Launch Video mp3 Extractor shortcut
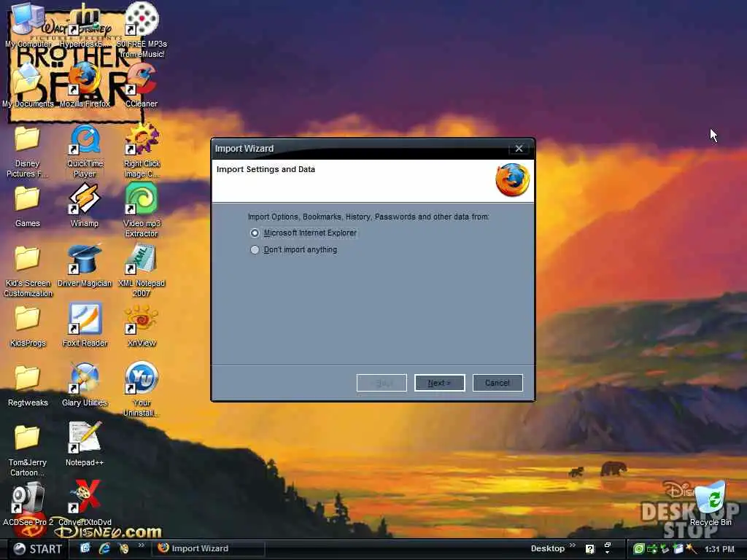The width and height of the screenshot is (747, 560). 142,209
